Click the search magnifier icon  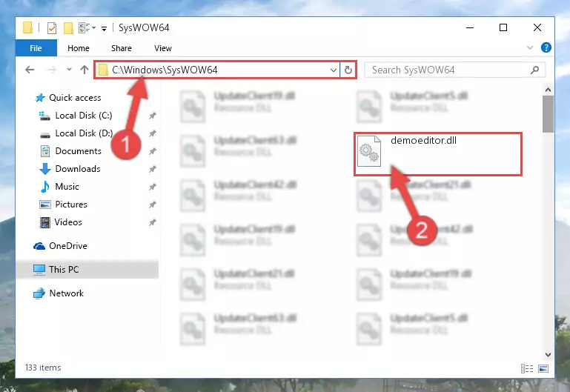534,70
